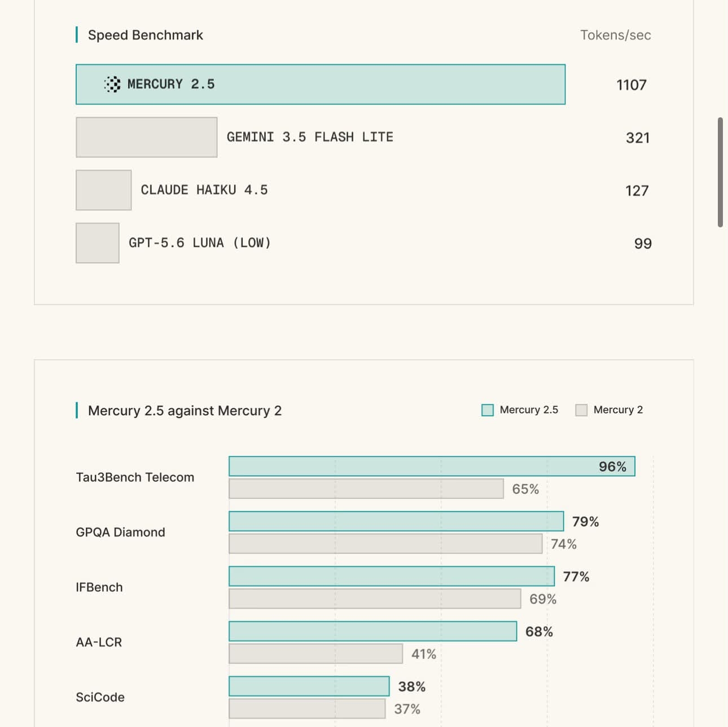Image resolution: width=728 pixels, height=727 pixels.
Task: Click the 1107 tokens per second value
Action: point(631,85)
